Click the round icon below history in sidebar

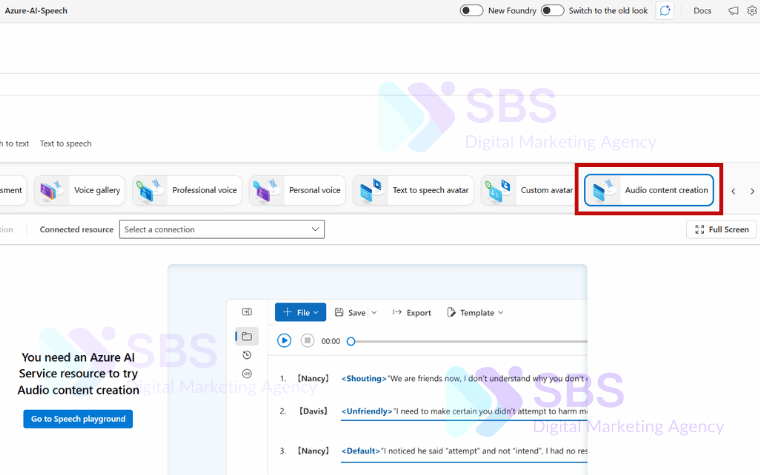[247, 374]
